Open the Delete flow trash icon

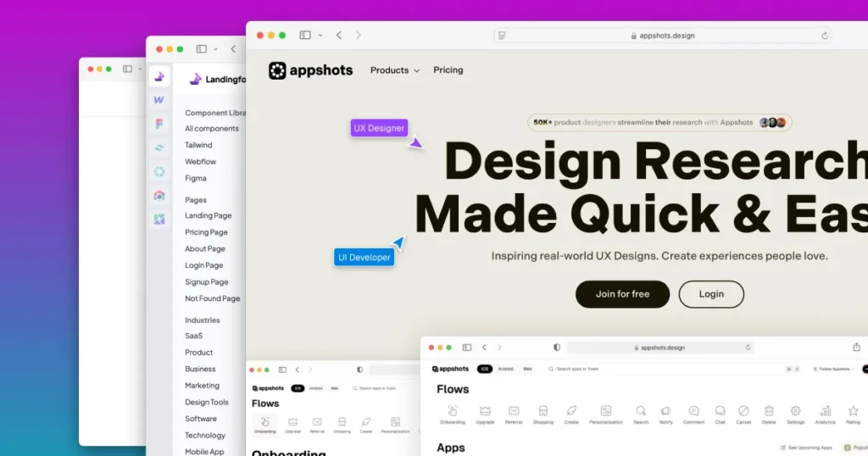click(x=769, y=411)
